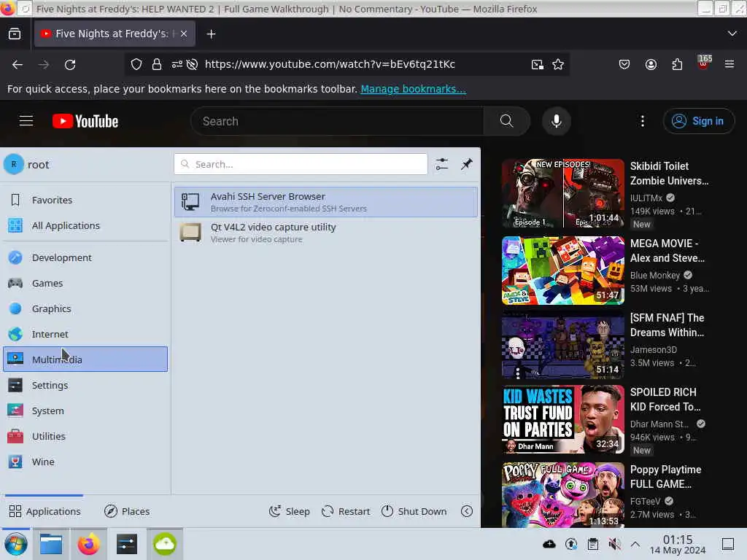
Task: Open the tracking protection shield icon
Action: coord(136,64)
